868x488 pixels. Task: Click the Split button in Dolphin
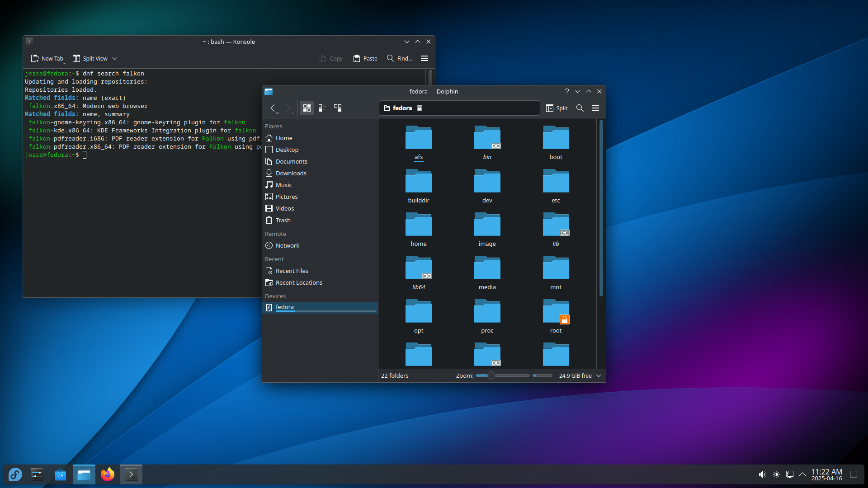[557, 108]
